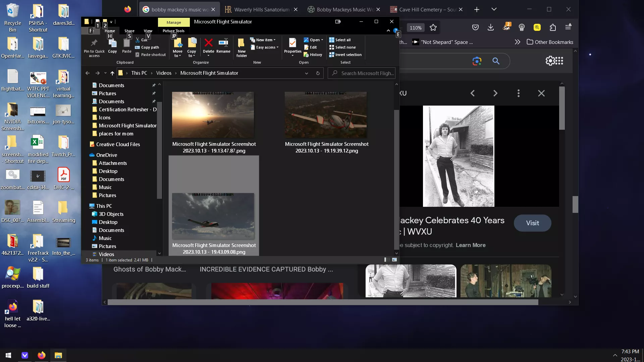Switch to large icons view toggle
Screen dimensions: 644x362
394,260
